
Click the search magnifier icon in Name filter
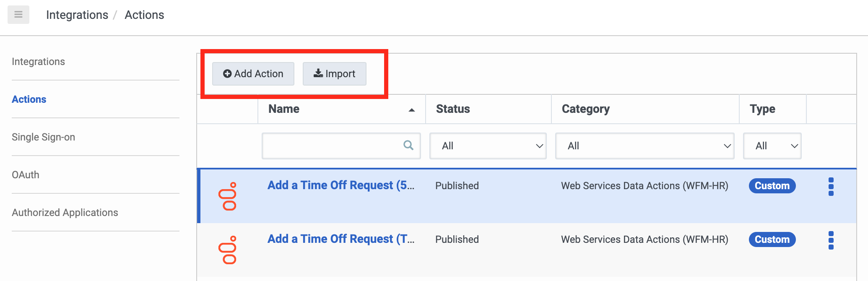click(x=408, y=146)
